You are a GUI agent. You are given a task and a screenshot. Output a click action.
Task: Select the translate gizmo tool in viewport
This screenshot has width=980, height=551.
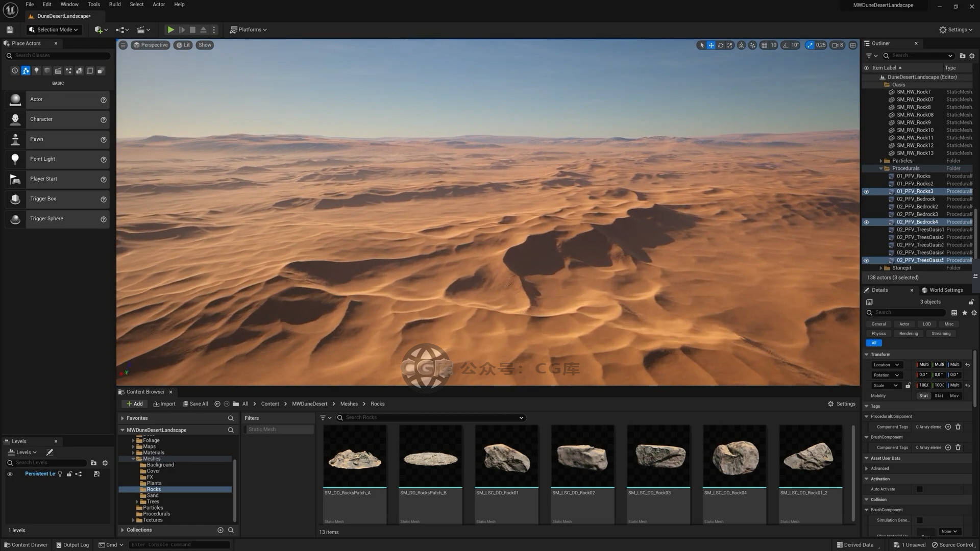point(711,45)
